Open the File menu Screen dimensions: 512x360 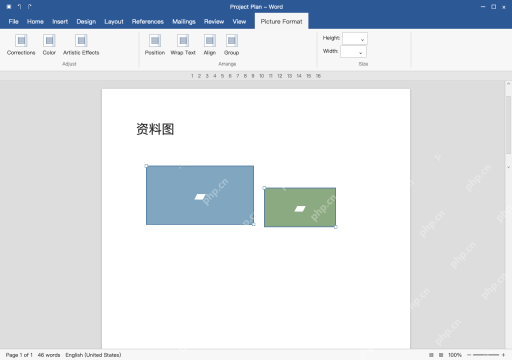click(13, 22)
